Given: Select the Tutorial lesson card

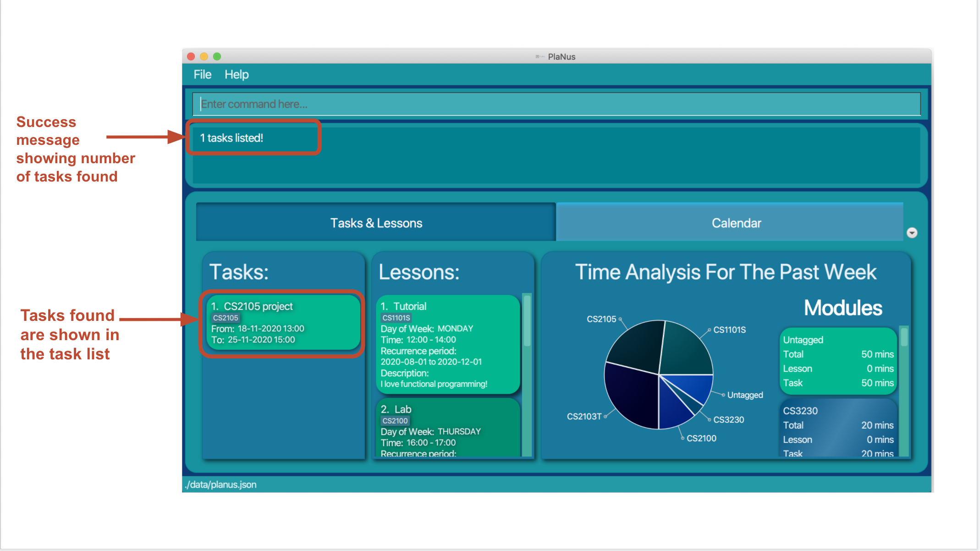Looking at the screenshot, I should click(x=448, y=345).
